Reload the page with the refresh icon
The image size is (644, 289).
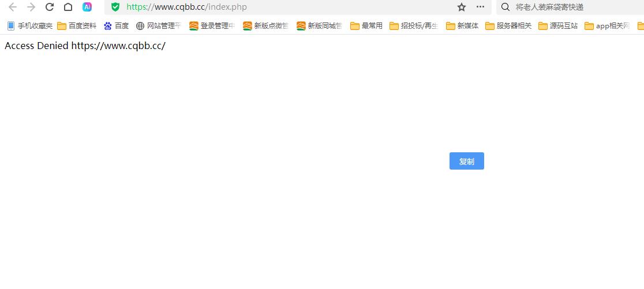pos(50,7)
